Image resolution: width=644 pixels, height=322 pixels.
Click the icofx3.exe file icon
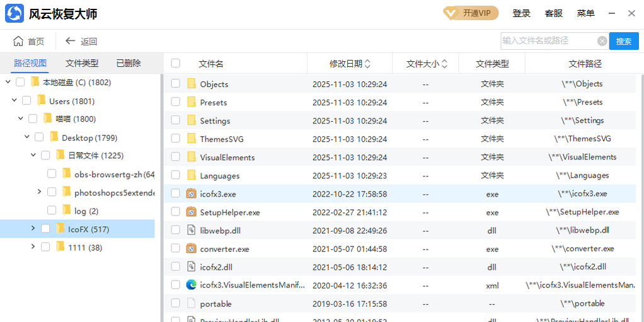coord(192,194)
